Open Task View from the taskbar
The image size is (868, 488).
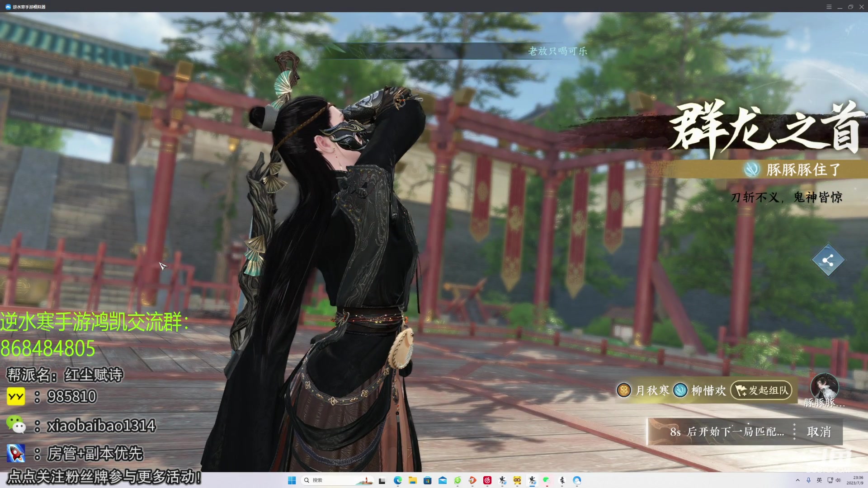tap(382, 480)
